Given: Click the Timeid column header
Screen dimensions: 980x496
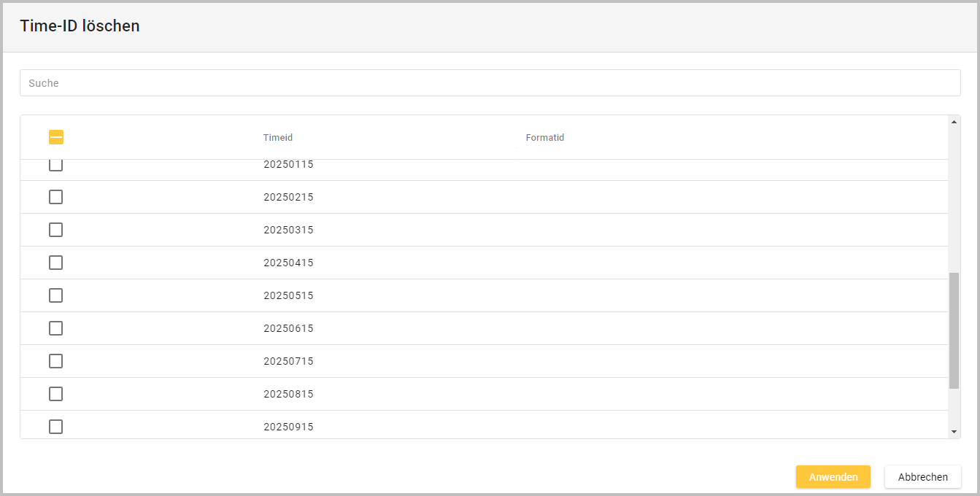Looking at the screenshot, I should tap(278, 138).
